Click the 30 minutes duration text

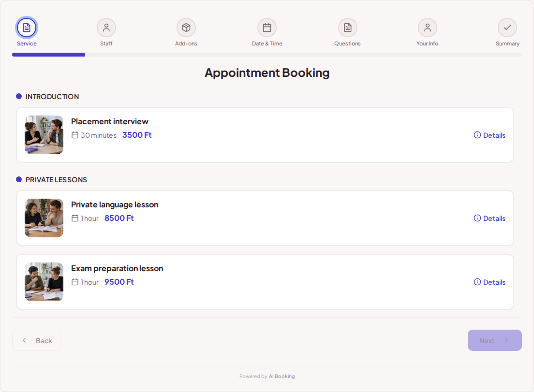99,135
